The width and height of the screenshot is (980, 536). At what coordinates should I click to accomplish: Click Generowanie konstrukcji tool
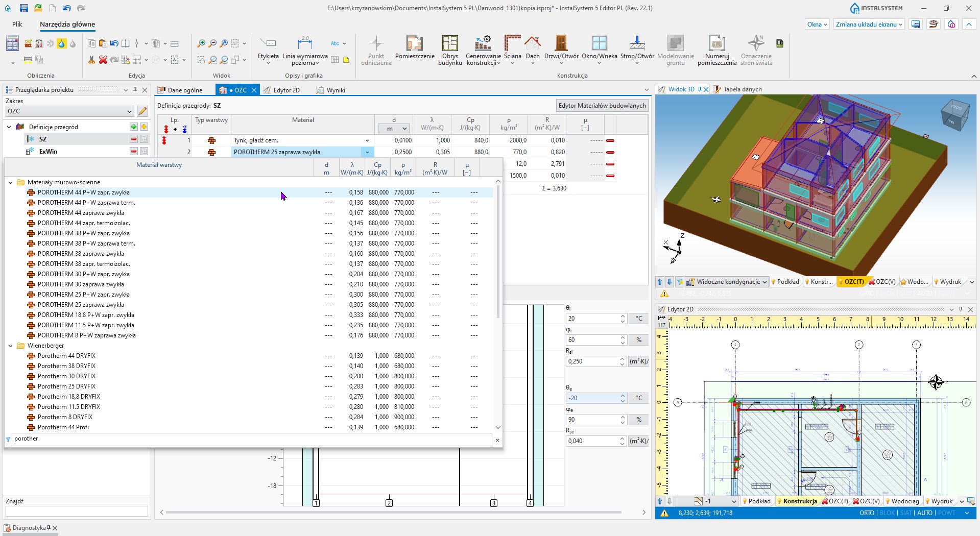pyautogui.click(x=483, y=50)
